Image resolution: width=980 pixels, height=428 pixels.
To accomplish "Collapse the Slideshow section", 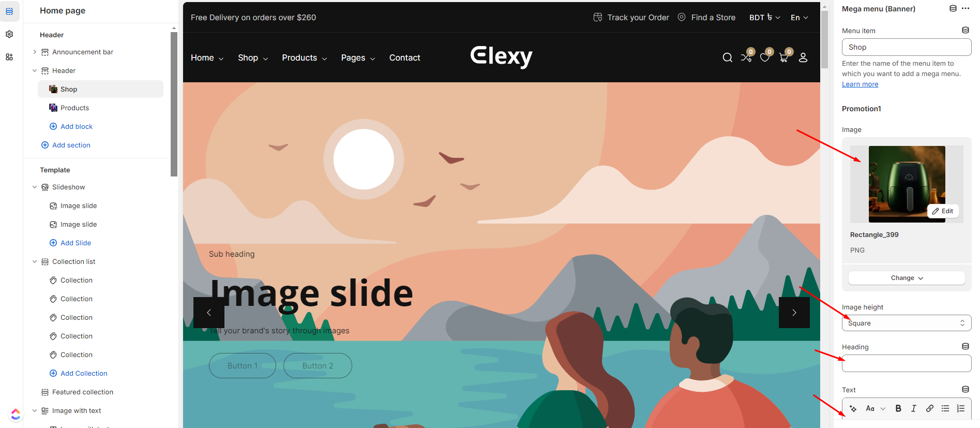I will pos(35,187).
